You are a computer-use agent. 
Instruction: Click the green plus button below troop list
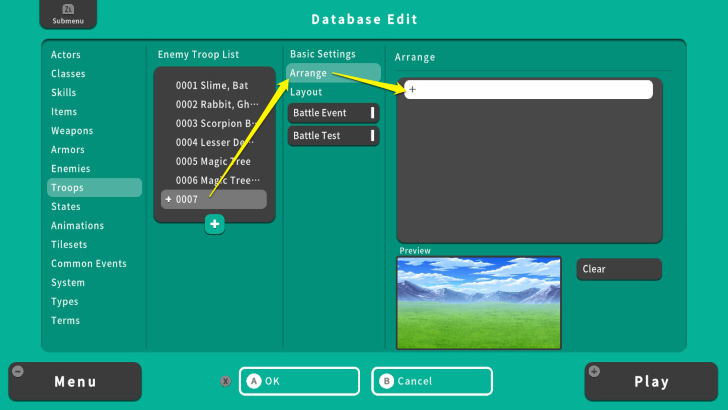point(214,224)
